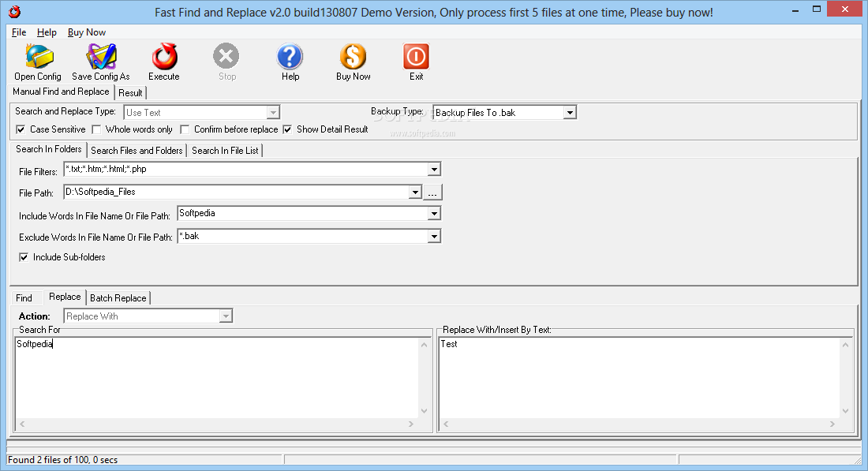Open the Action Replace With dropdown
This screenshot has height=471, width=868.
click(x=226, y=316)
